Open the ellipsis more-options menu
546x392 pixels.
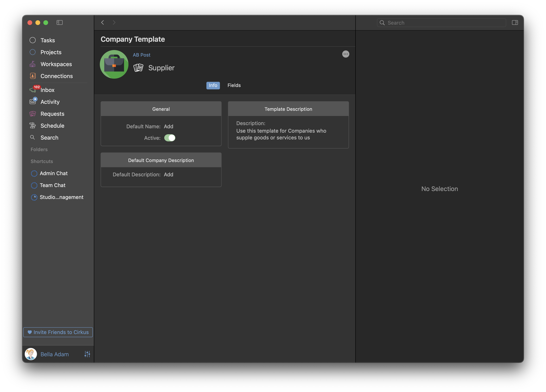[x=345, y=54]
